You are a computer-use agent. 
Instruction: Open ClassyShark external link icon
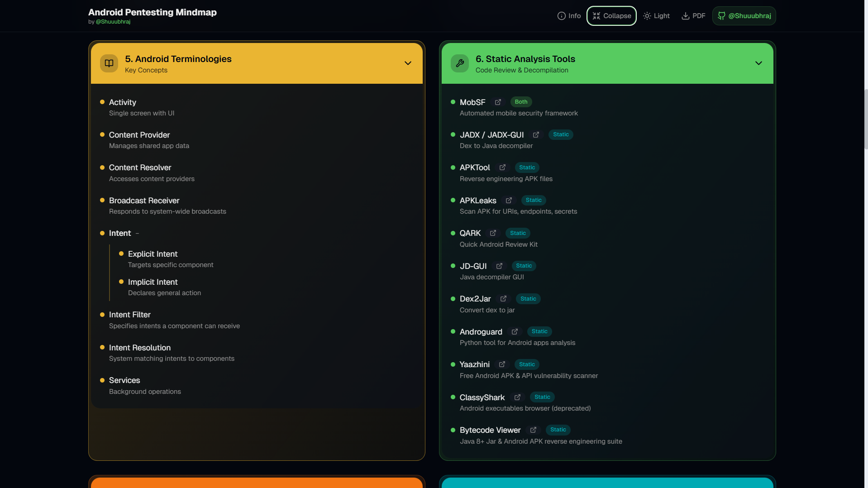[517, 397]
